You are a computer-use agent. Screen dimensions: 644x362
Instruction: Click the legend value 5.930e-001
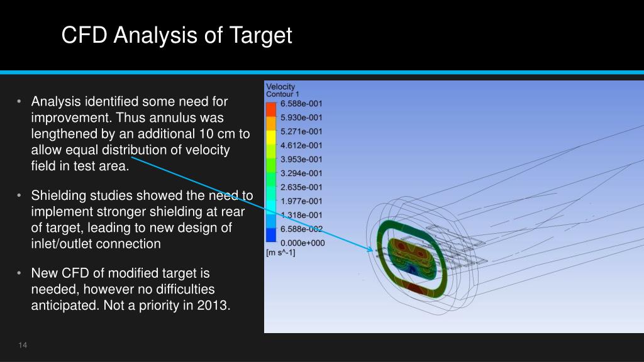pyautogui.click(x=301, y=118)
